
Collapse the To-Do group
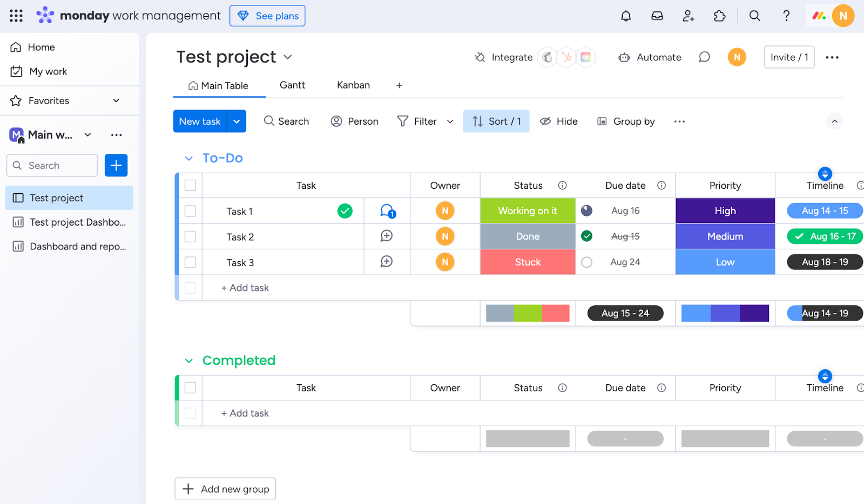[188, 158]
